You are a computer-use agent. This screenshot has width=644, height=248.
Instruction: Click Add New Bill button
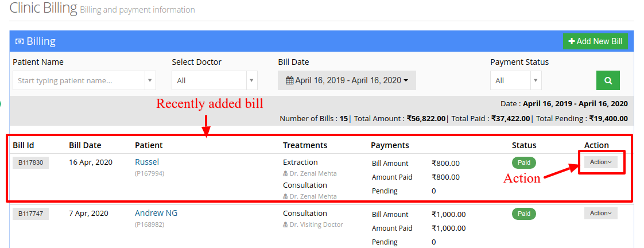pyautogui.click(x=596, y=41)
